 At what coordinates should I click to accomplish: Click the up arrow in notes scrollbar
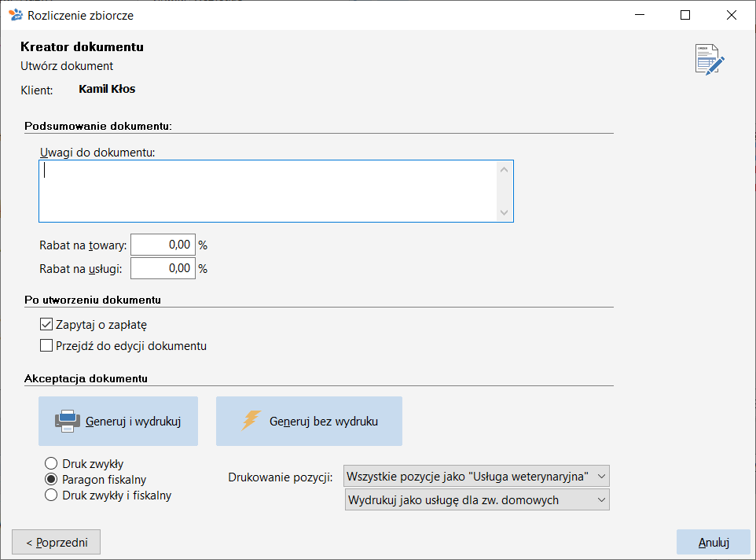click(505, 170)
